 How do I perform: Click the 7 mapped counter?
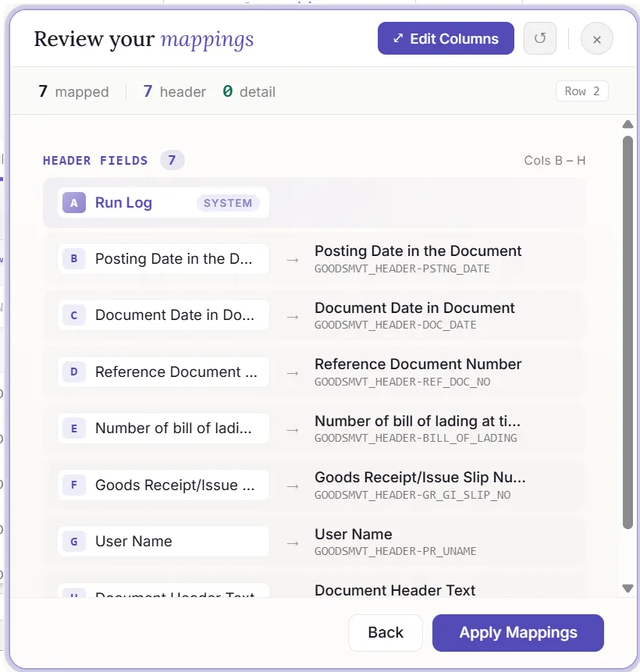[73, 91]
